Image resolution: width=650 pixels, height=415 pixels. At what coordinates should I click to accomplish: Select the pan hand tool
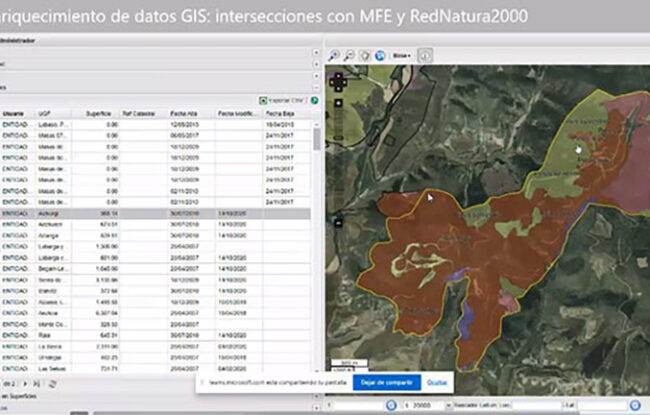(364, 56)
